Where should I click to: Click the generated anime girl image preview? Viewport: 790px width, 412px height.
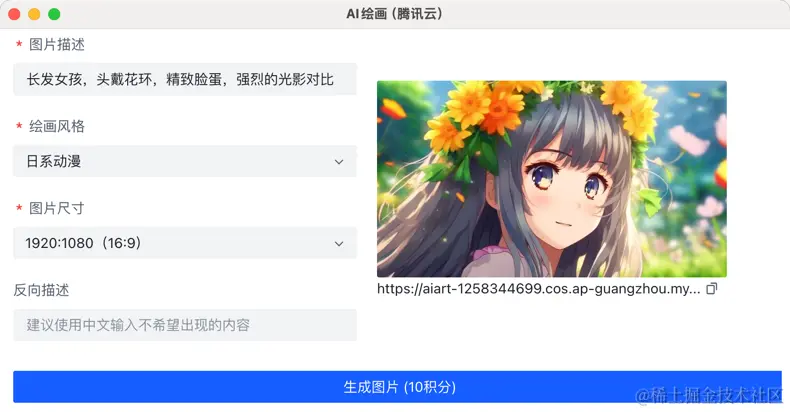(x=552, y=179)
